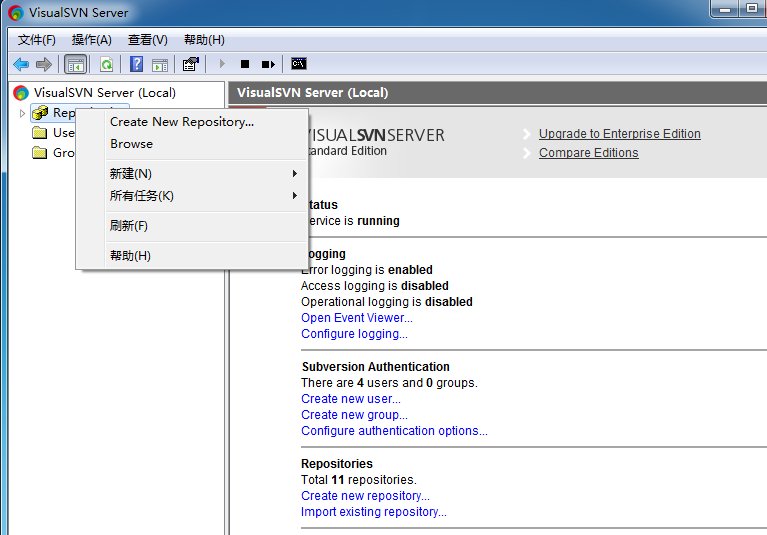Select VisualSVN Server (Local) tree root
Viewport: 767px width, 535px height.
104,92
